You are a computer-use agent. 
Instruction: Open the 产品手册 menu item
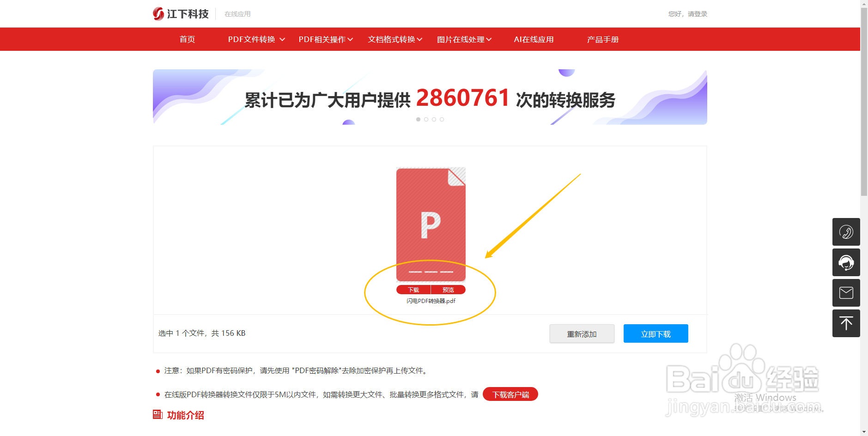[x=602, y=39]
